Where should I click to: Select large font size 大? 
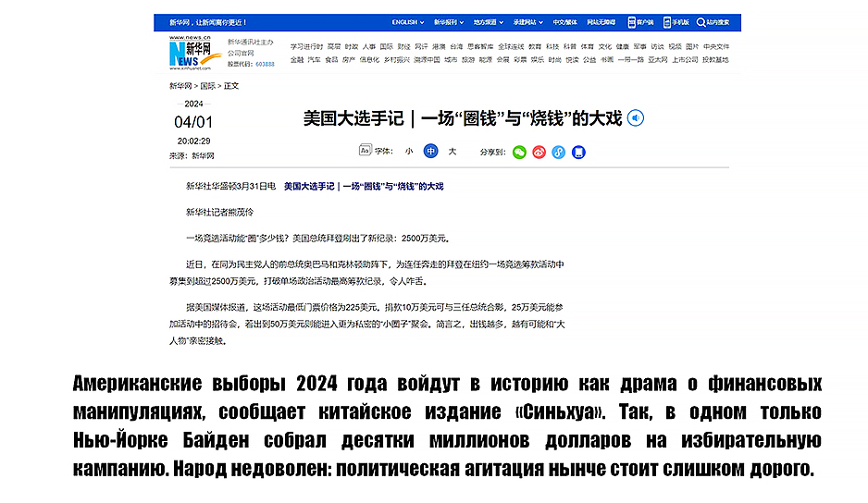452,151
